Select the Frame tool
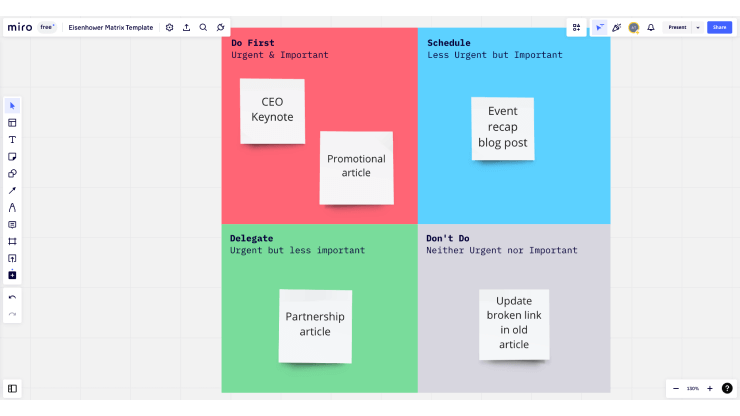740x416 pixels. (x=12, y=242)
